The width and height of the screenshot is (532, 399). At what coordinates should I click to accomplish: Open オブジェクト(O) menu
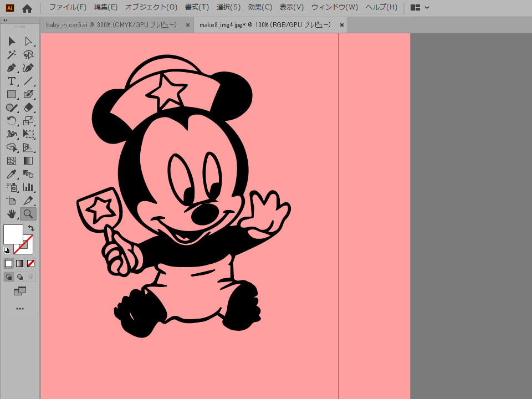coord(151,7)
